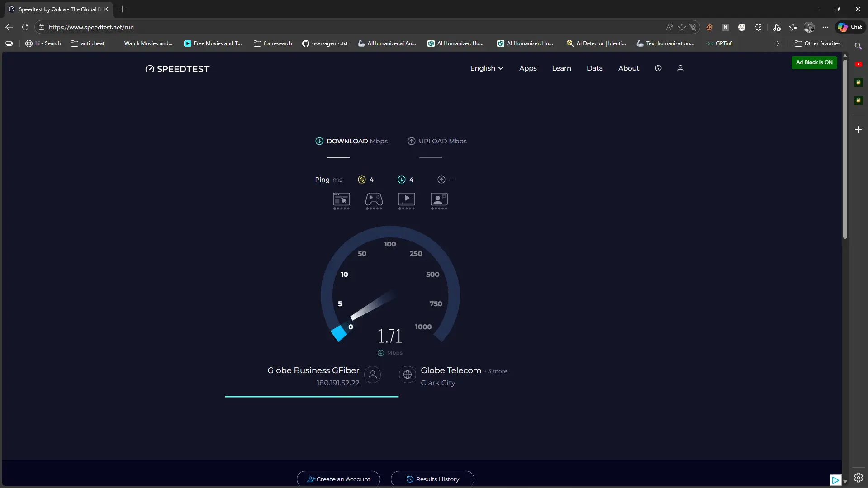Image resolution: width=868 pixels, height=488 pixels.
Task: Refresh the speedtest page
Action: pyautogui.click(x=25, y=27)
